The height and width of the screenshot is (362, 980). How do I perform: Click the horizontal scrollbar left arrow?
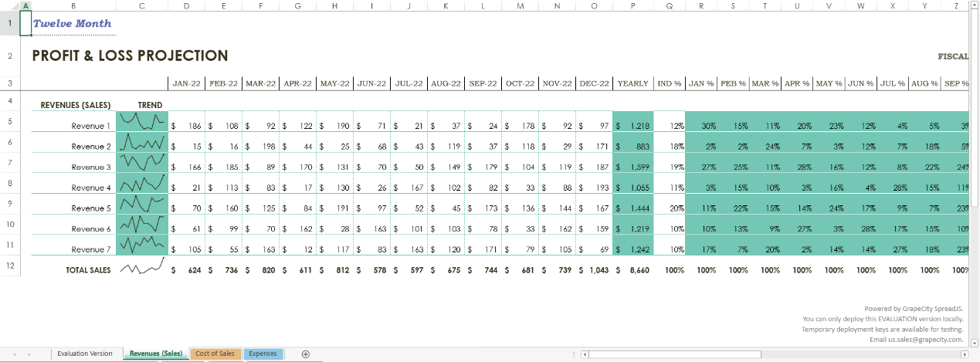pyautogui.click(x=585, y=354)
